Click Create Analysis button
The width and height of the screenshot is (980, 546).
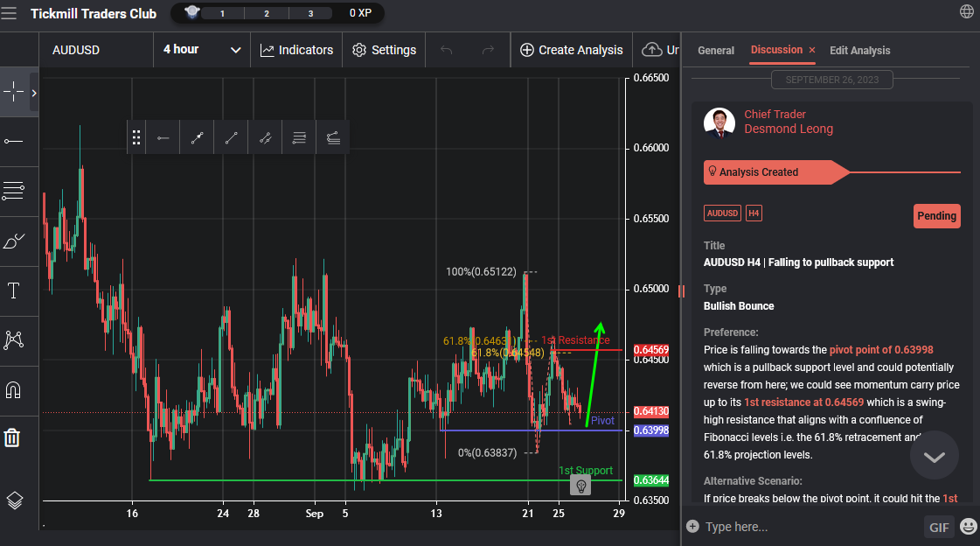click(x=571, y=50)
